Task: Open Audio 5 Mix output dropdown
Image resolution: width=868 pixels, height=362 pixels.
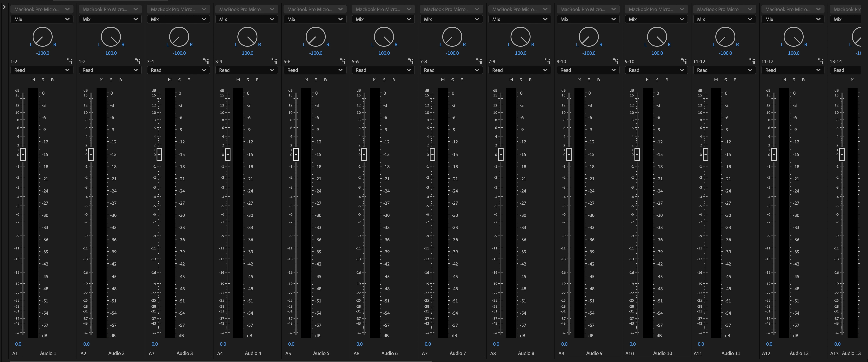Action: (x=315, y=19)
